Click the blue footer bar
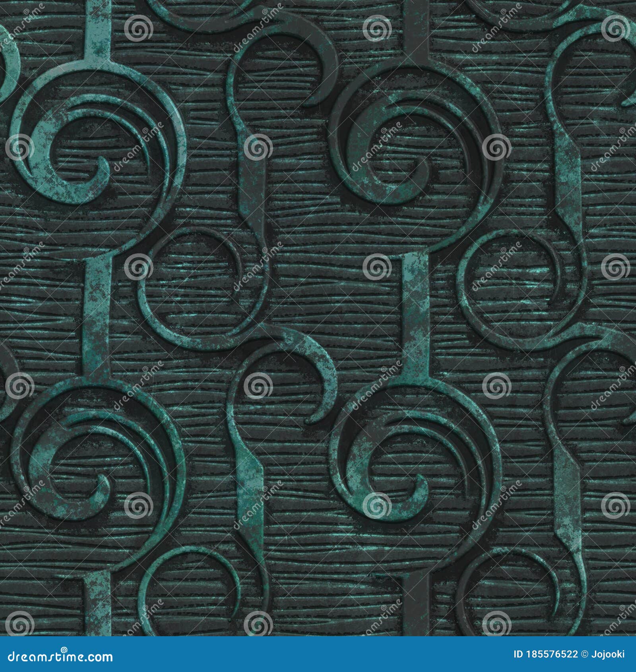Image resolution: width=636 pixels, height=672 pixels. click(x=318, y=658)
